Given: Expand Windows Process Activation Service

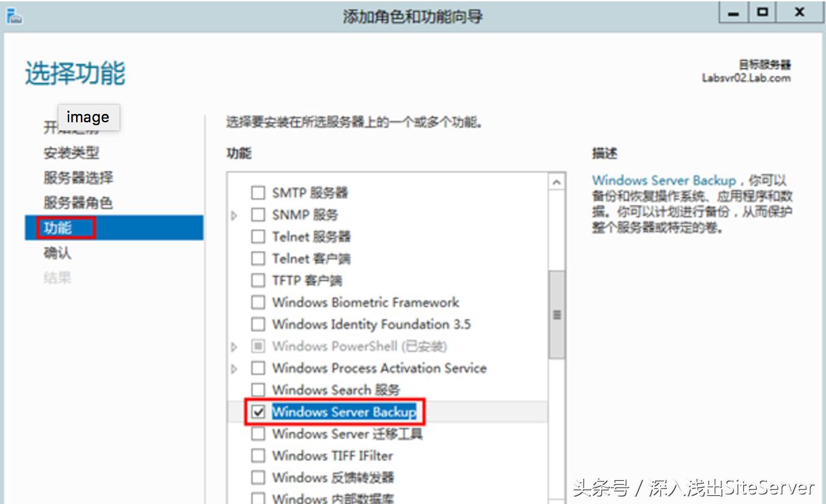Looking at the screenshot, I should (x=234, y=368).
